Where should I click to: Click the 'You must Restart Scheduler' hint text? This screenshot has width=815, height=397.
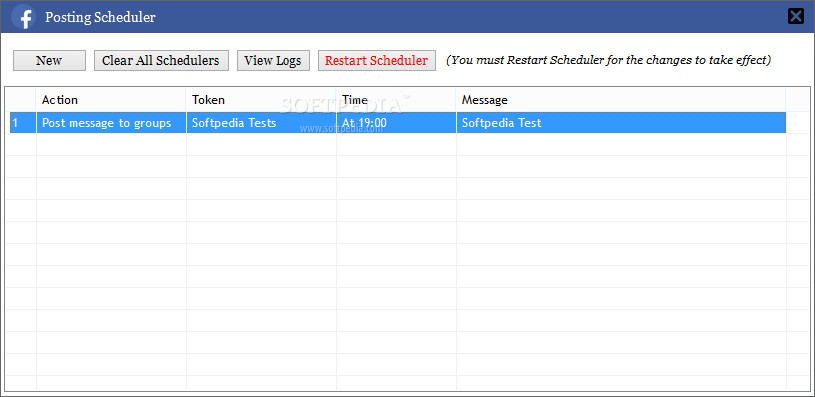609,60
